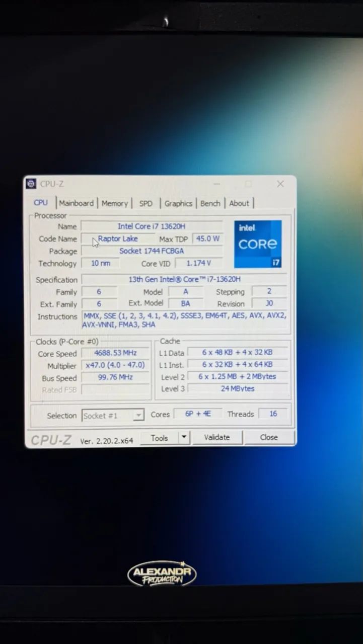Viewport: 363px width, 644px height.
Task: Click the Ver. 2.20.2.x64 version text
Action: coord(106,441)
